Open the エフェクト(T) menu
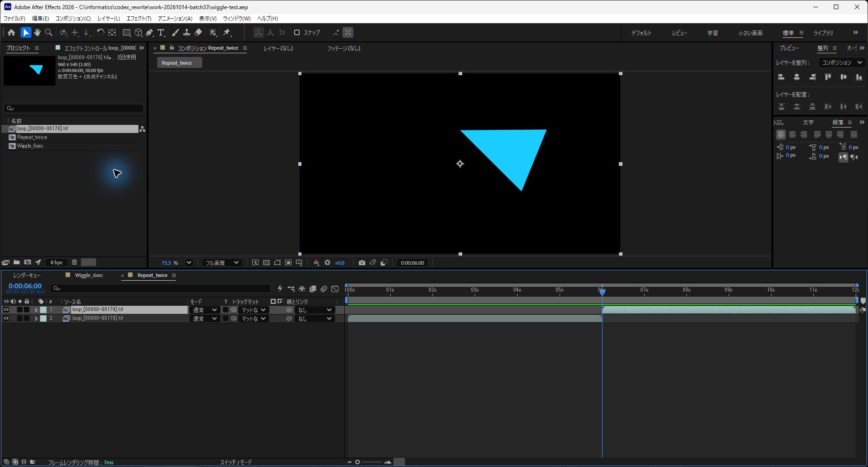Screen dimensions: 868x467 tap(139, 18)
